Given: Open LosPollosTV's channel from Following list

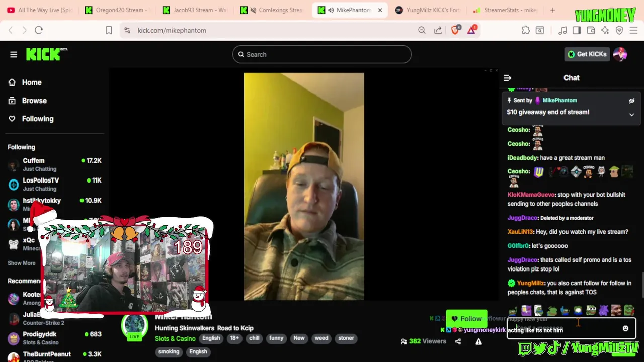Looking at the screenshot, I should (54, 185).
